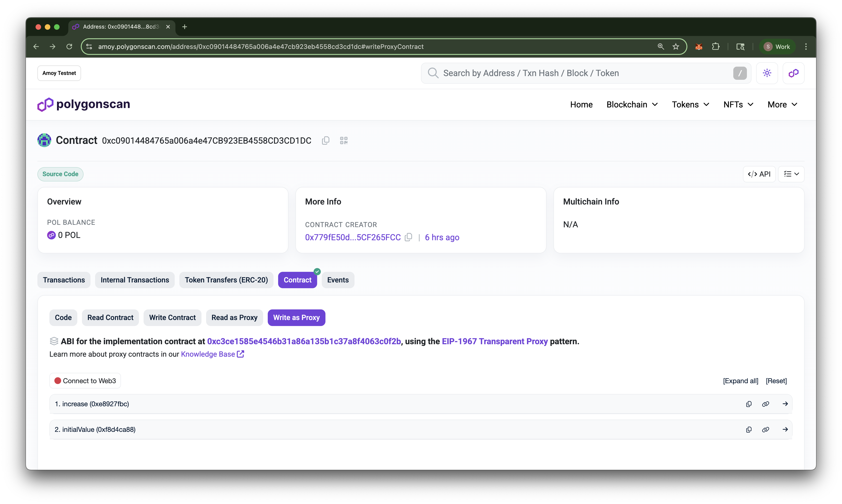This screenshot has width=842, height=504.
Task: Show the contract address QR code
Action: point(344,141)
